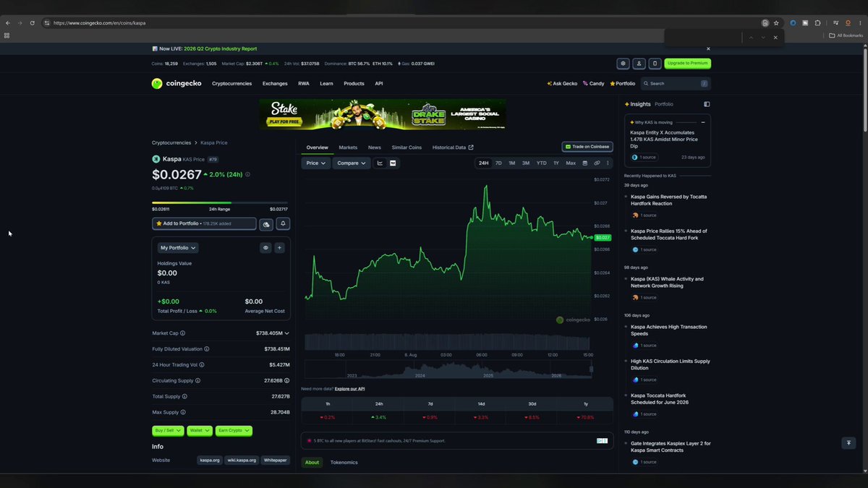This screenshot has height=488, width=868.
Task: Open the Historical Data tab
Action: click(x=453, y=147)
